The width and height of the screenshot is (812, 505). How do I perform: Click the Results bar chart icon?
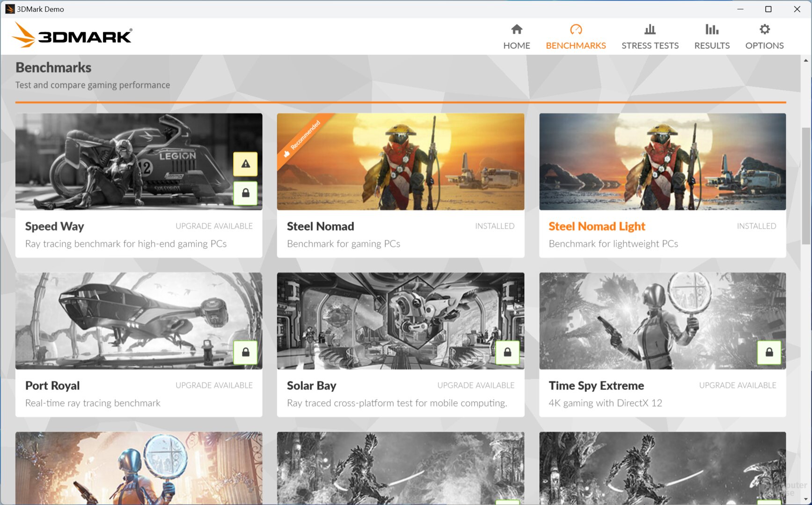712,29
